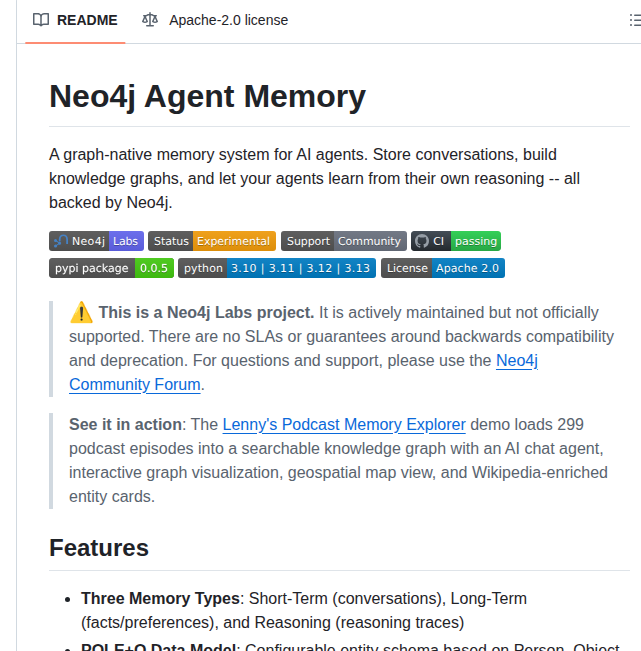Open Lenny's Podcast Memory Explorer link

344,424
